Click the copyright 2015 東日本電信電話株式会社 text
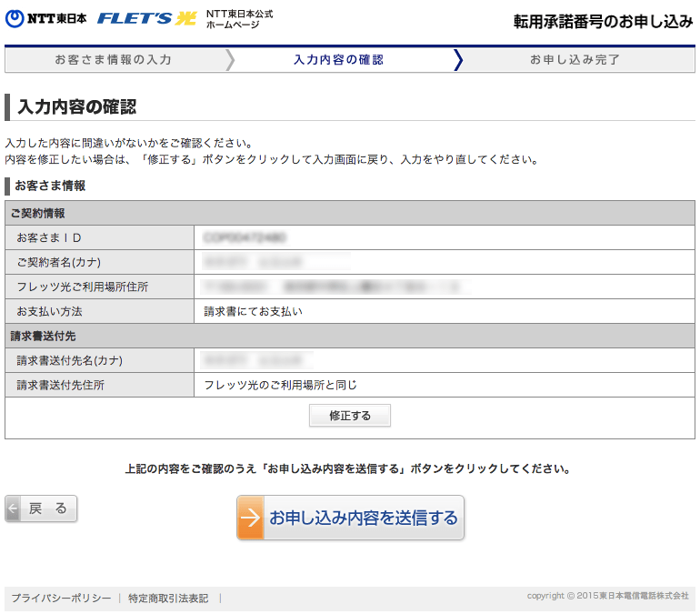Screen dimensions: 700x614 pyautogui.click(x=607, y=596)
